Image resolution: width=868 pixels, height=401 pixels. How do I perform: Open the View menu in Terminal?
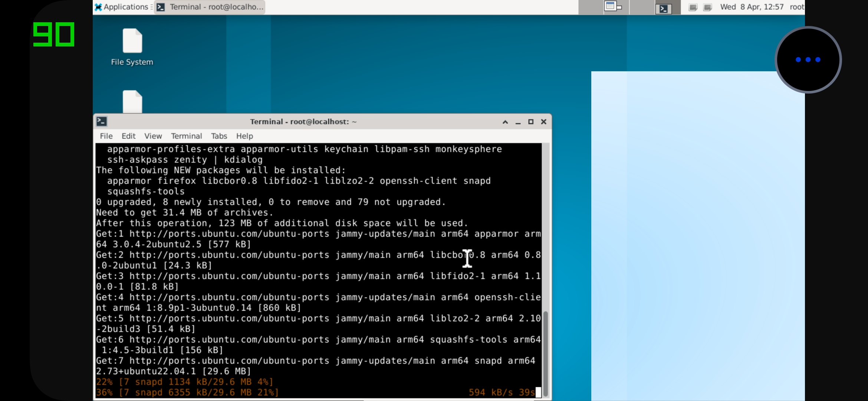[153, 136]
